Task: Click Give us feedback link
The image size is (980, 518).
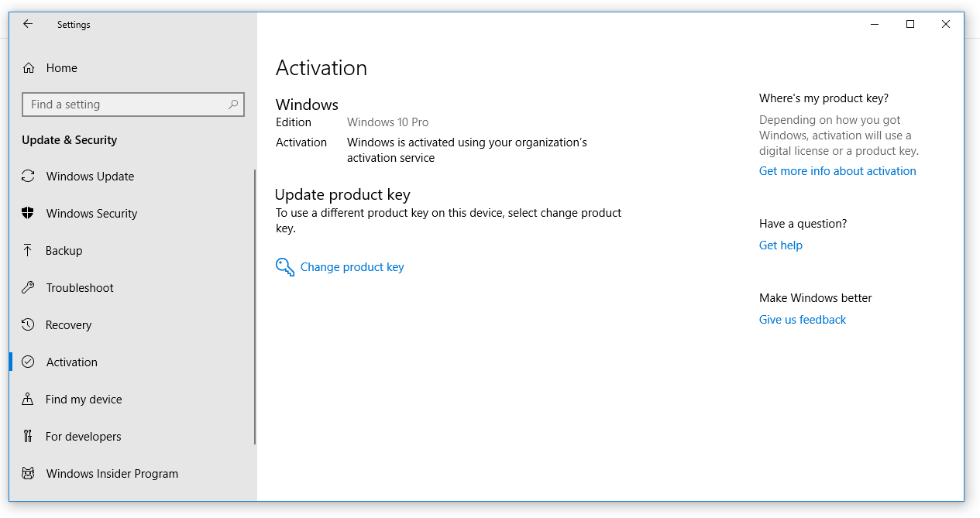Action: (x=803, y=320)
